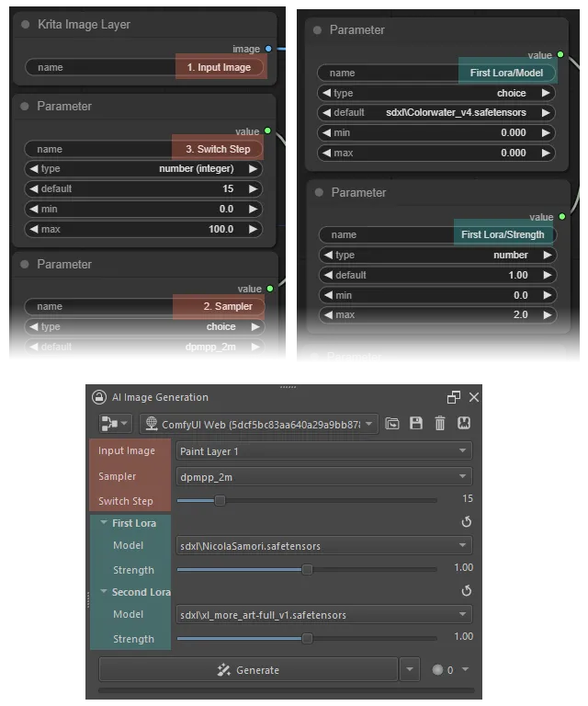The height and width of the screenshot is (706, 588).
Task: Click collapse dot of Parameter node with First Lora/Strength
Action: (319, 193)
